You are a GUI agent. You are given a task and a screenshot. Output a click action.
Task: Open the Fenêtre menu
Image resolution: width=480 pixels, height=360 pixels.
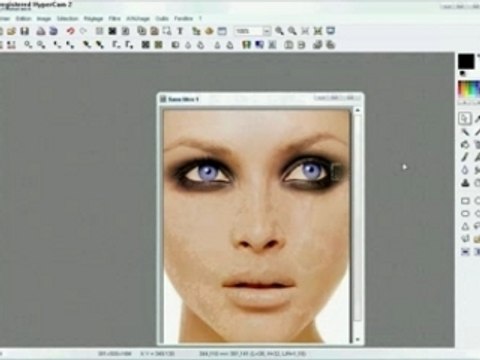[x=184, y=19]
